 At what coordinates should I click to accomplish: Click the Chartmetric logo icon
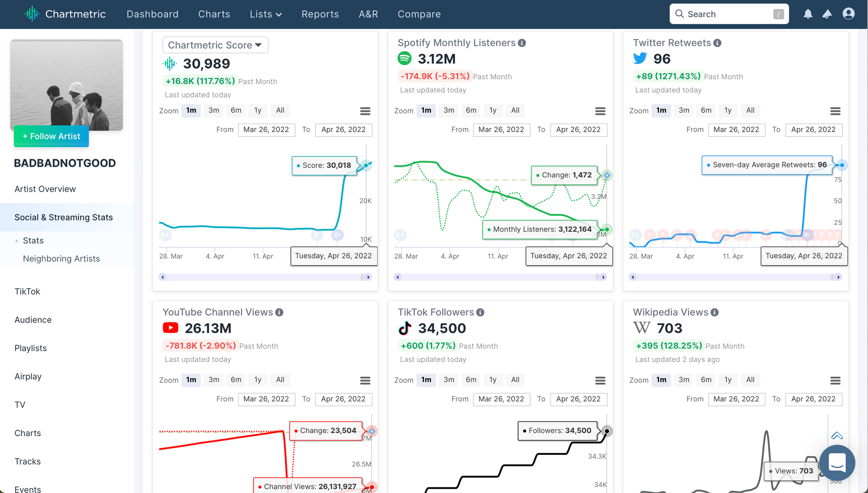pos(32,14)
